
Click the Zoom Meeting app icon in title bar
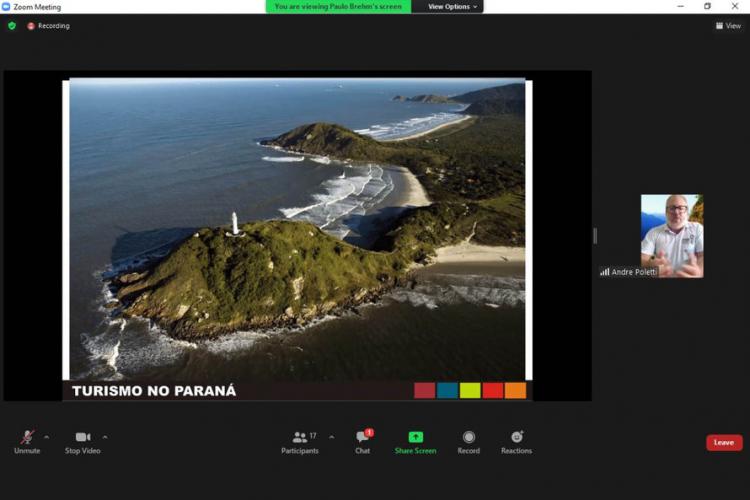tap(7, 7)
